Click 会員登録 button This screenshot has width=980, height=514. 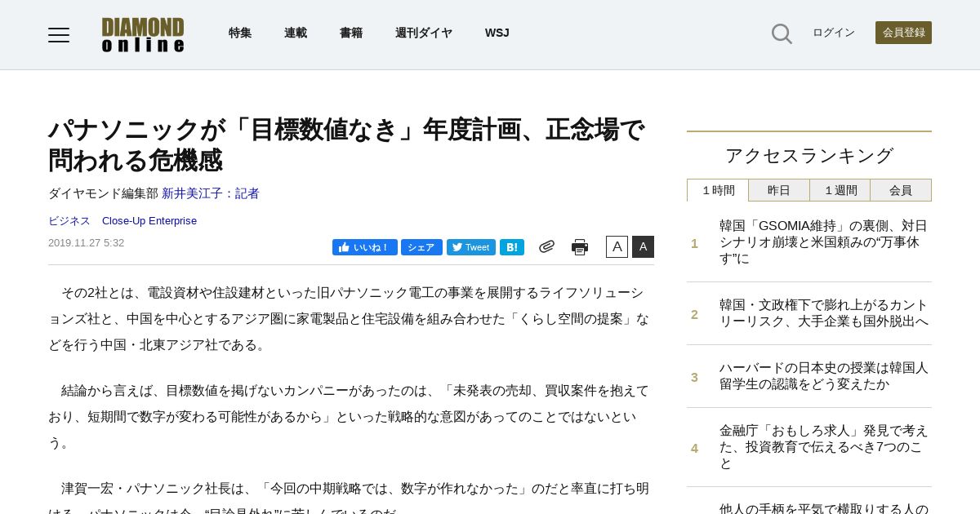[x=903, y=33]
